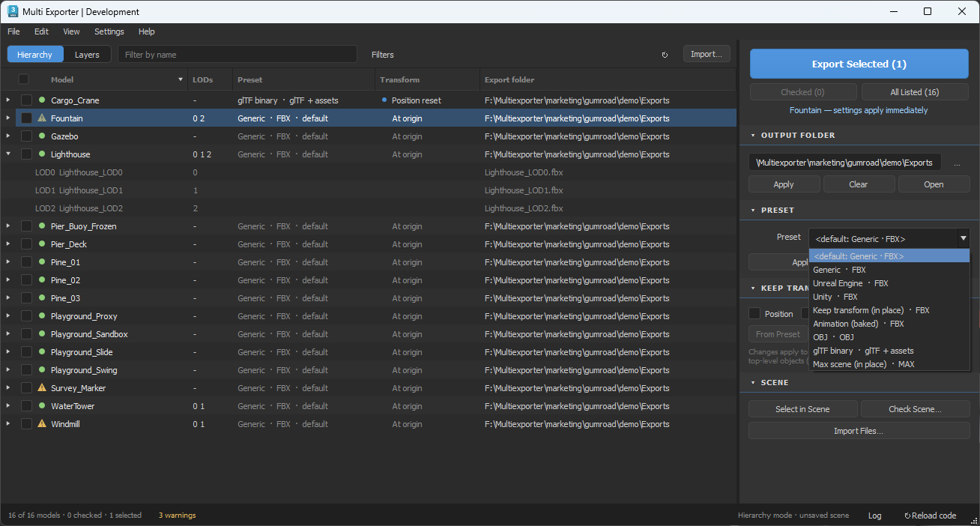Open the View menu
Image resolution: width=980 pixels, height=526 pixels.
pyautogui.click(x=71, y=31)
